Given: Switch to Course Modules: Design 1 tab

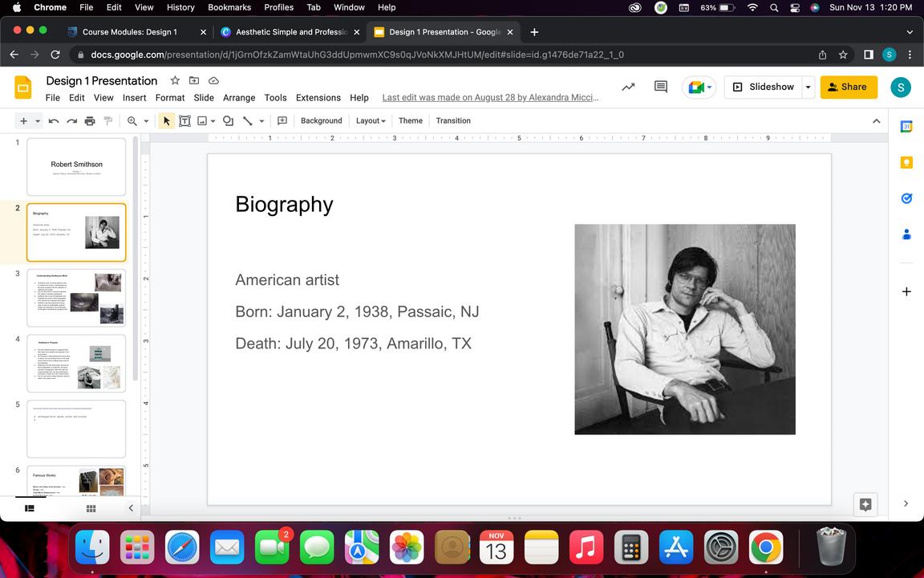Looking at the screenshot, I should pos(129,32).
